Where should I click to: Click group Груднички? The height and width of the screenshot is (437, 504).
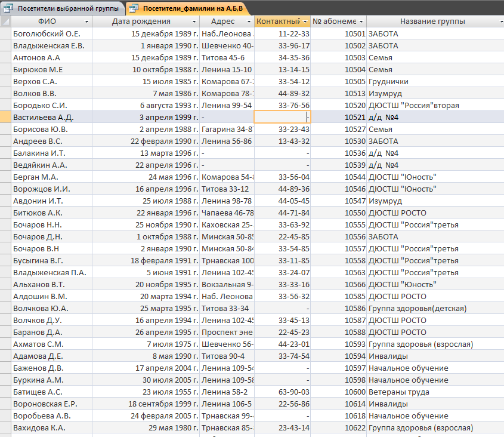pos(435,81)
